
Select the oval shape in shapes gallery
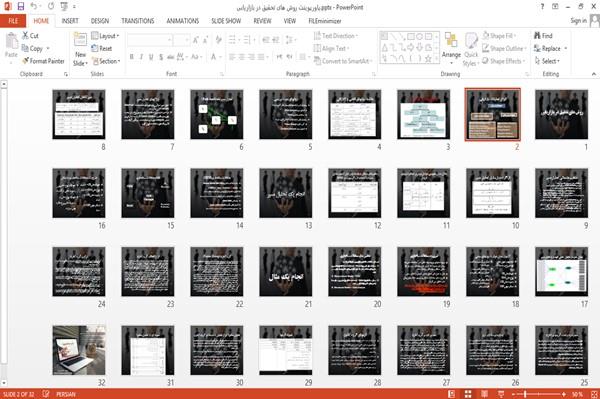coord(419,37)
